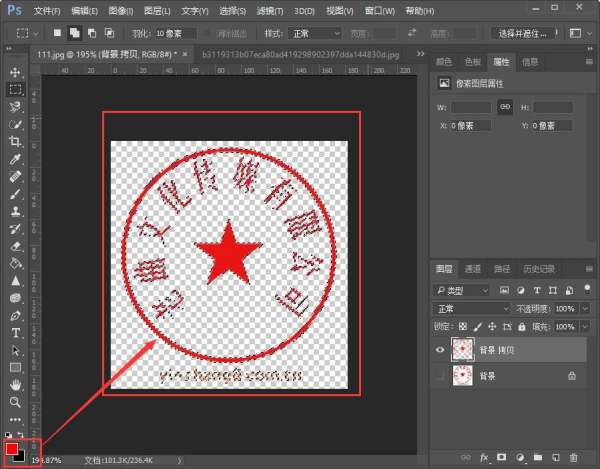Image resolution: width=600 pixels, height=469 pixels.
Task: Select the Move tool
Action: [15, 73]
